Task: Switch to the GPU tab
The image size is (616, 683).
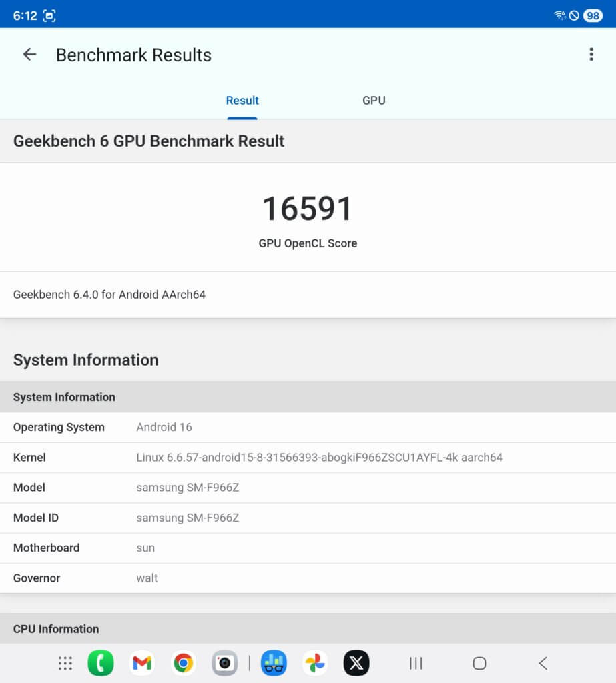Action: tap(374, 101)
